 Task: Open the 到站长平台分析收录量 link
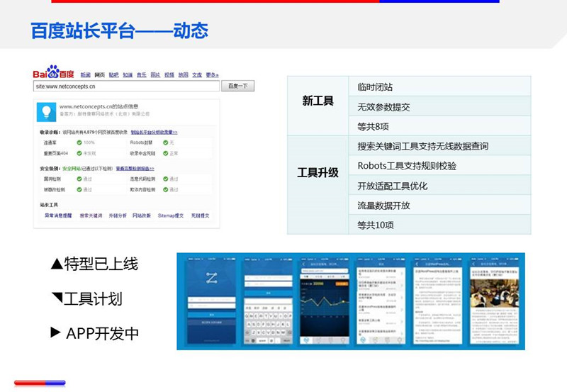point(155,132)
